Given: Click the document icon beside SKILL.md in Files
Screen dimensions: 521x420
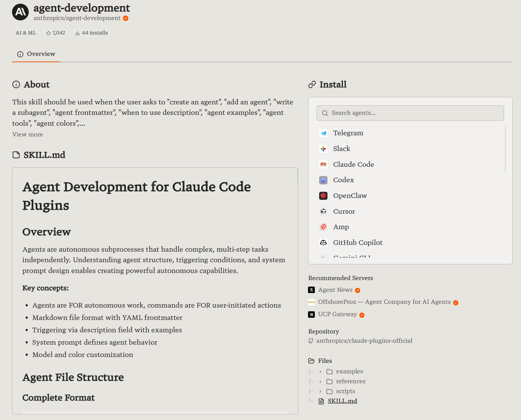Looking at the screenshot, I should click(x=321, y=401).
